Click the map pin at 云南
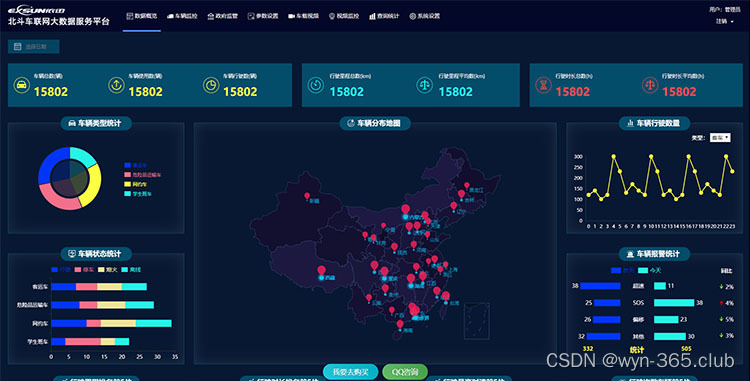 coord(369,298)
